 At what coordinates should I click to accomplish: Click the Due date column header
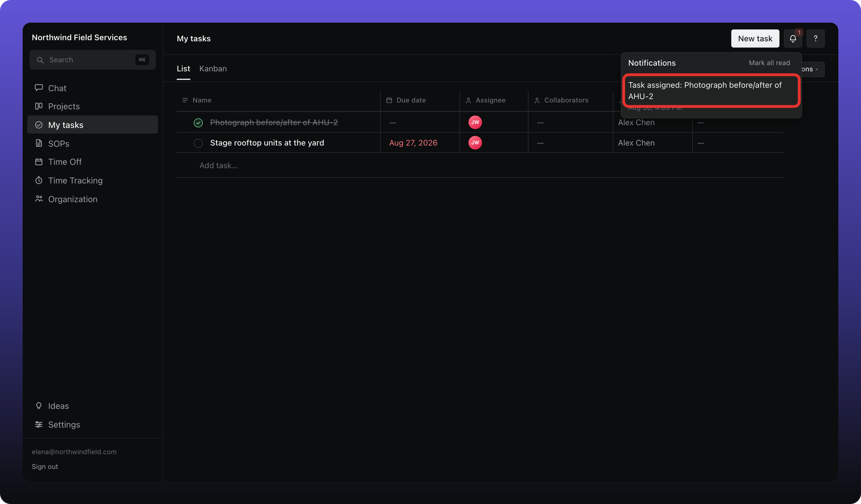(x=420, y=100)
